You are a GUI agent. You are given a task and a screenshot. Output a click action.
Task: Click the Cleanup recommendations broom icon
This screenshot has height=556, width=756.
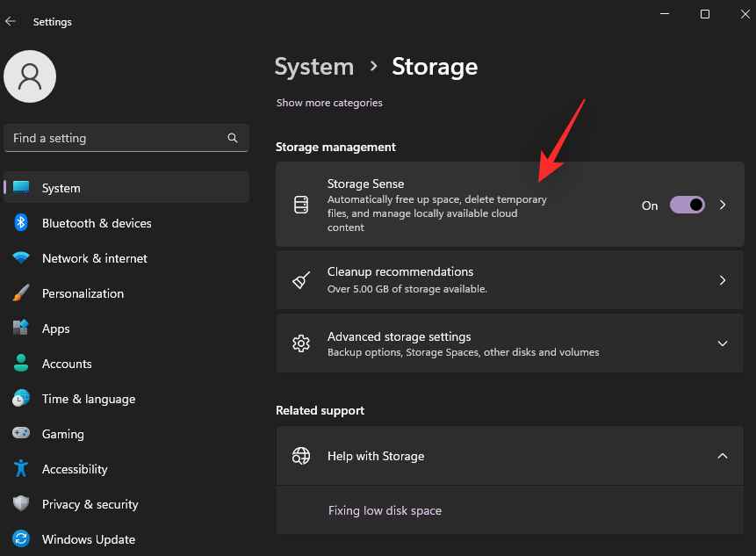[x=301, y=280]
